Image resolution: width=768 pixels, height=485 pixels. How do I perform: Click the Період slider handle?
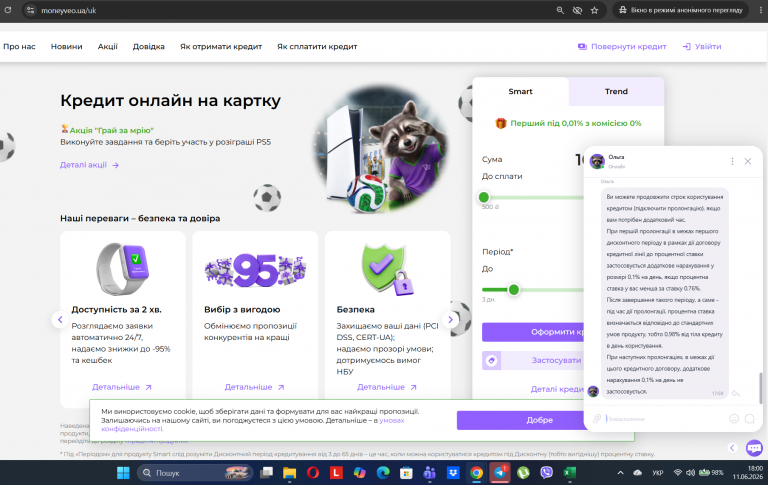(x=514, y=290)
